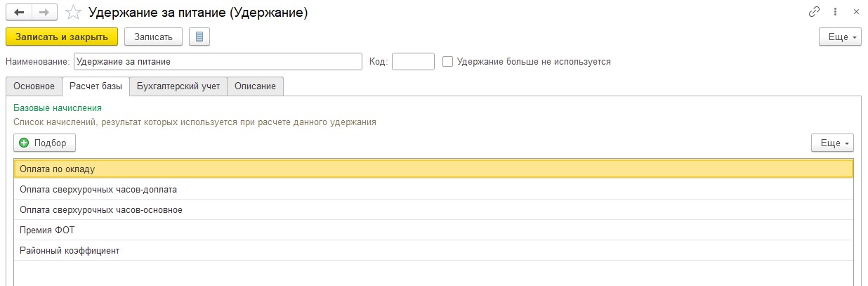Image resolution: width=868 pixels, height=286 pixels.
Task: Click the Записать button
Action: (153, 37)
